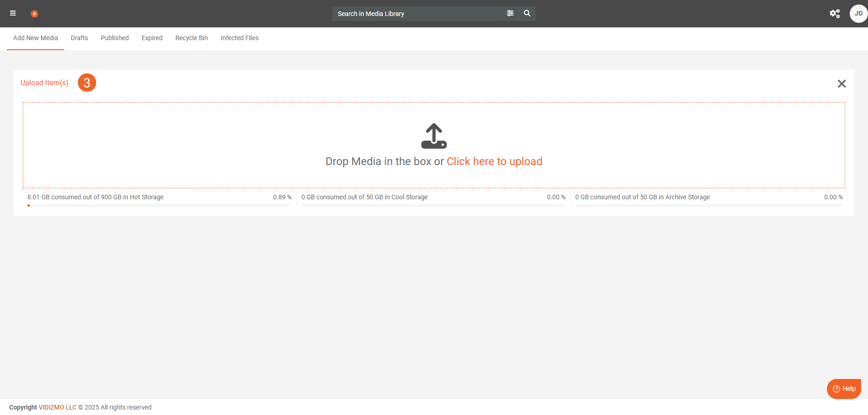The height and width of the screenshot is (415, 868).
Task: Open the settings gears icon
Action: pos(835,14)
